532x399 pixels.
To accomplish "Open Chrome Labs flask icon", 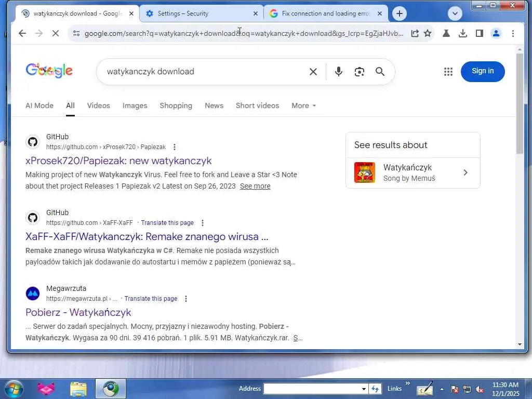I will (446, 33).
